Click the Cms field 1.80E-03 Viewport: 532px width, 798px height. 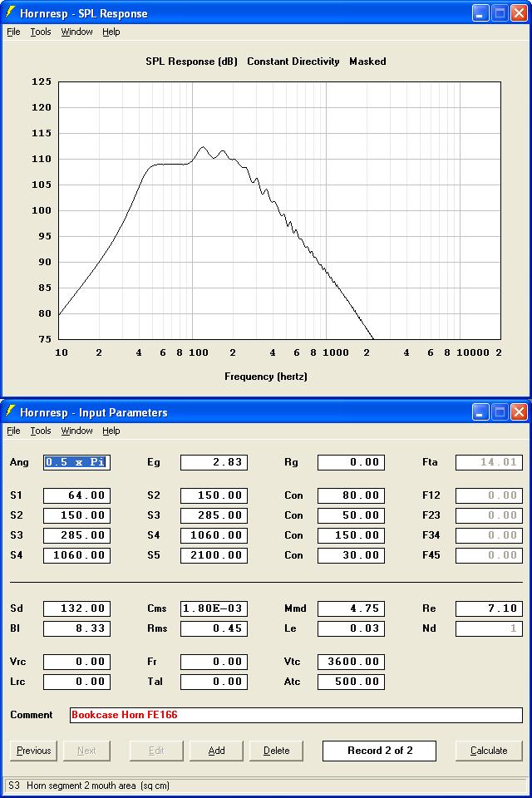point(214,608)
